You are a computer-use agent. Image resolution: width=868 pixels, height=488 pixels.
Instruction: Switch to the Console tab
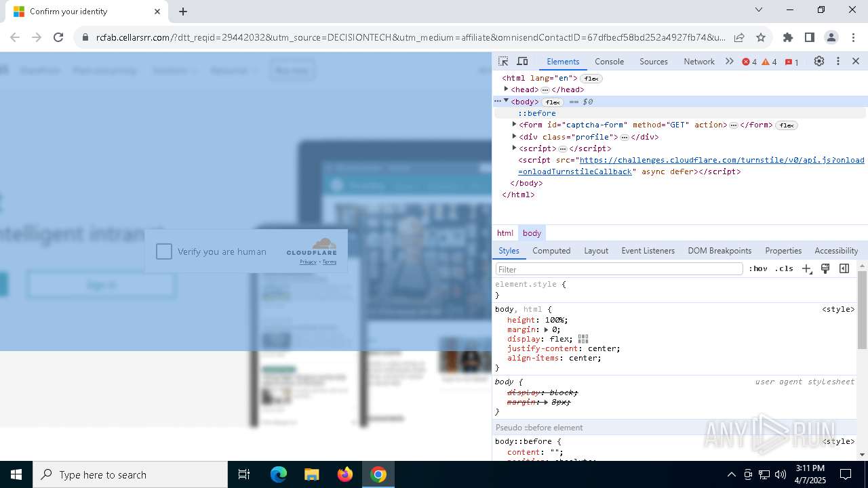click(609, 62)
